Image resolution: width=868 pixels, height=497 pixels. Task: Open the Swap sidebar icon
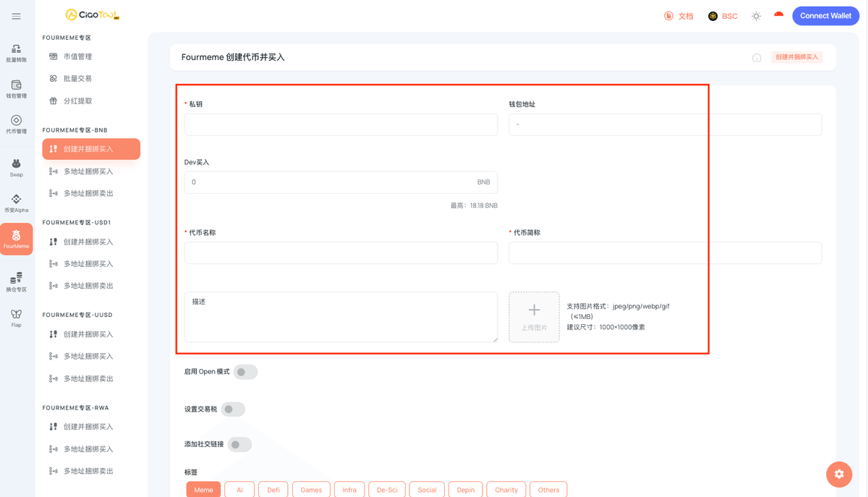tap(16, 168)
